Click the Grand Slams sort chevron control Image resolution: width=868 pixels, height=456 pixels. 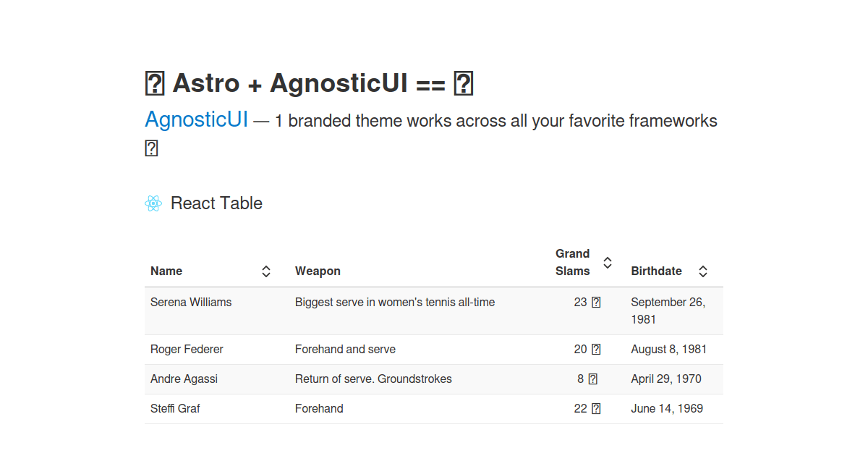[608, 262]
